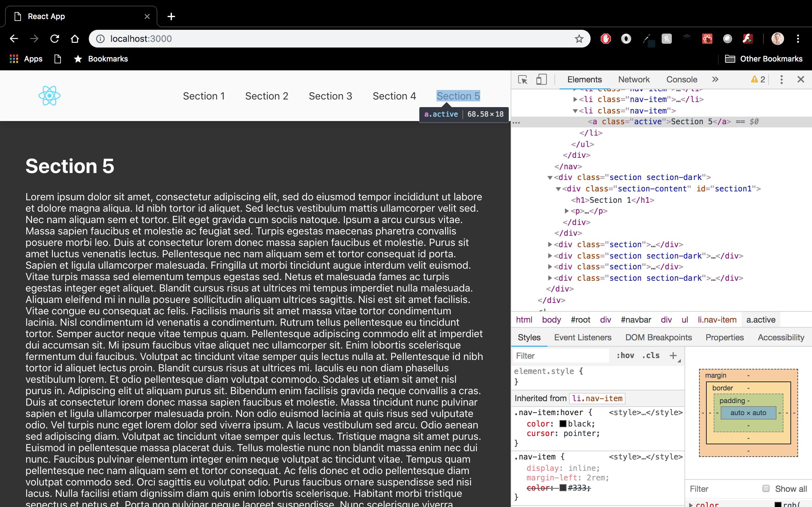This screenshot has height=507, width=812.
Task: Click the close DevTools panel icon
Action: point(801,79)
